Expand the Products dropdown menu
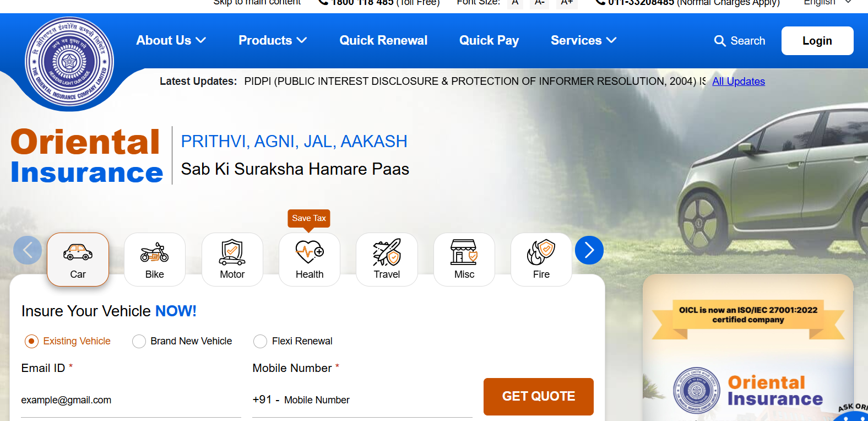Screen dimensions: 868x421 [273, 40]
